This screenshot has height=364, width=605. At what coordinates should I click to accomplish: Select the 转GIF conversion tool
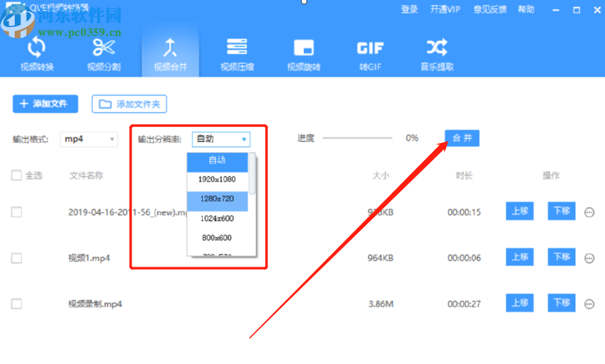pos(370,55)
